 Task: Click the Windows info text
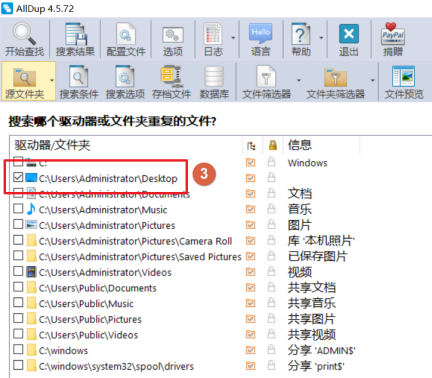click(307, 163)
